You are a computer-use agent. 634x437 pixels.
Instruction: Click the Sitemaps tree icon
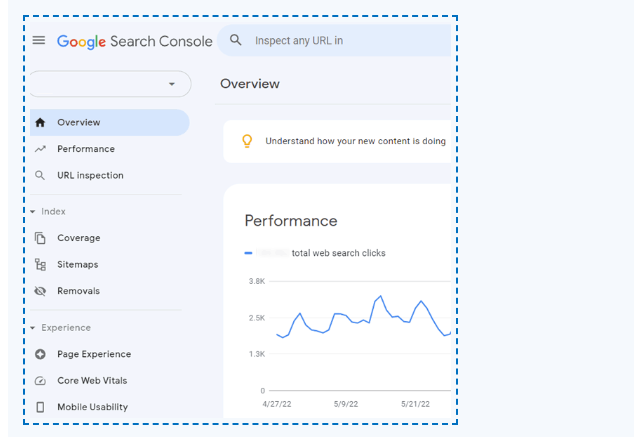click(40, 265)
